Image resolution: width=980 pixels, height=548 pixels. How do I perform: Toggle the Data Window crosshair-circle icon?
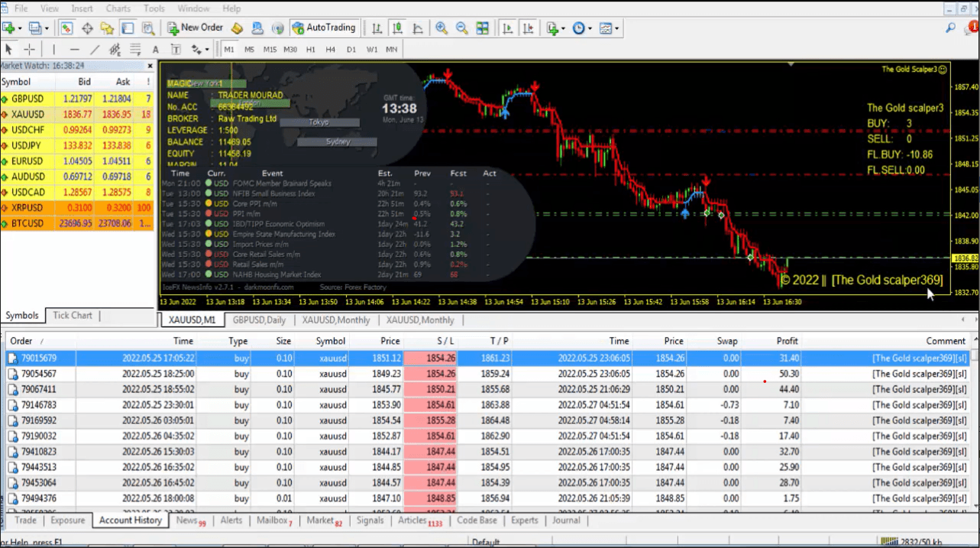pos(87,28)
